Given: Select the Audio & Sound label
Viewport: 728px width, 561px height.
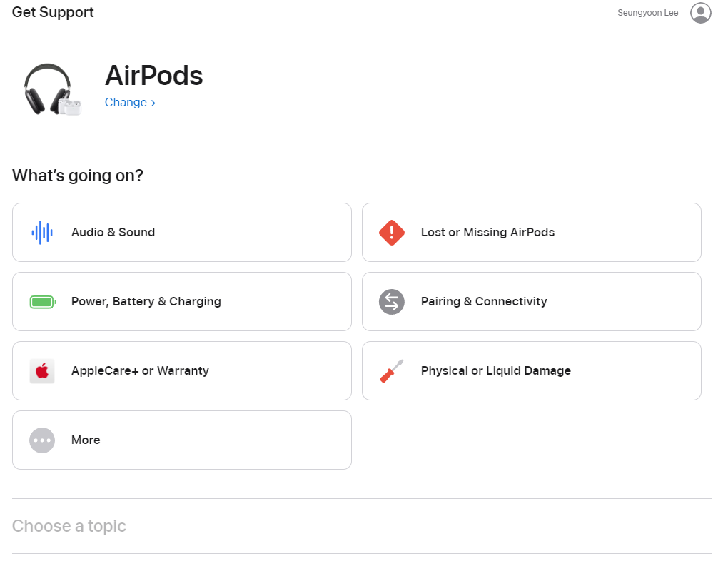Looking at the screenshot, I should coord(113,232).
